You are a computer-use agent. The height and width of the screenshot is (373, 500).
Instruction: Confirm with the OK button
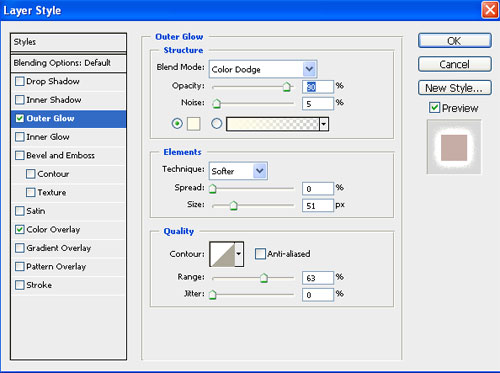pyautogui.click(x=455, y=41)
